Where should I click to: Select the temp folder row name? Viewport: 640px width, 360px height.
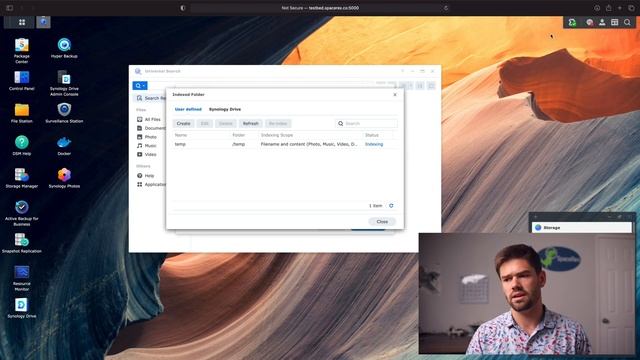(x=180, y=144)
